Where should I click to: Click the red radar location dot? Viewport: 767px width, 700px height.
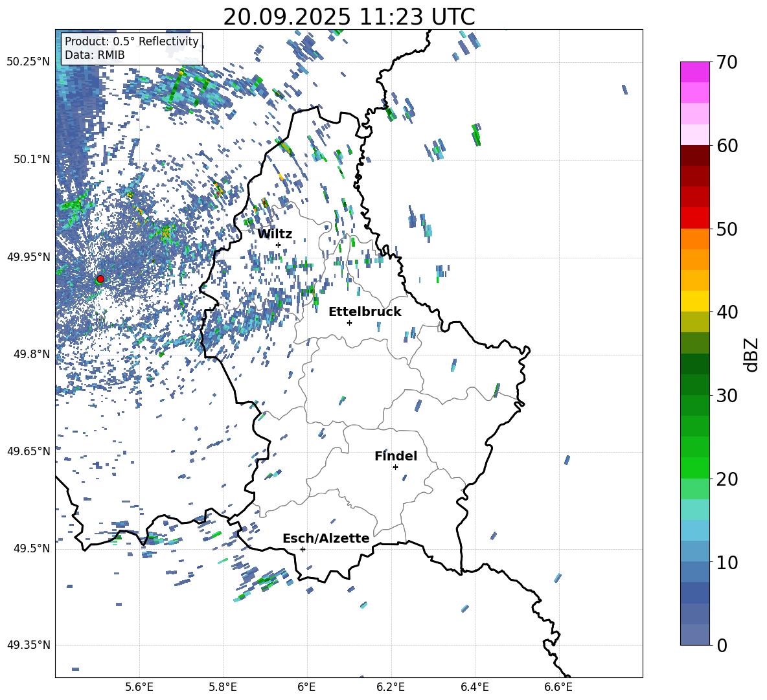coord(100,279)
